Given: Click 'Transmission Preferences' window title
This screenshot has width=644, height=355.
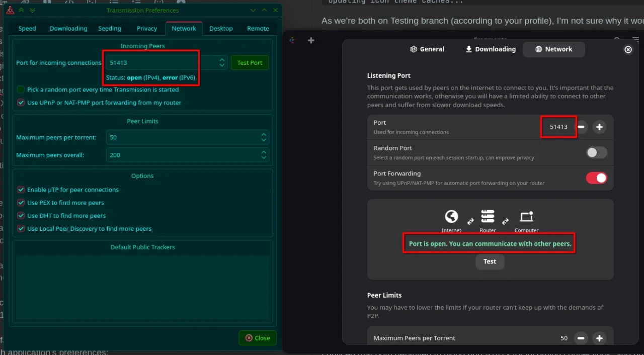Looking at the screenshot, I should (x=142, y=10).
